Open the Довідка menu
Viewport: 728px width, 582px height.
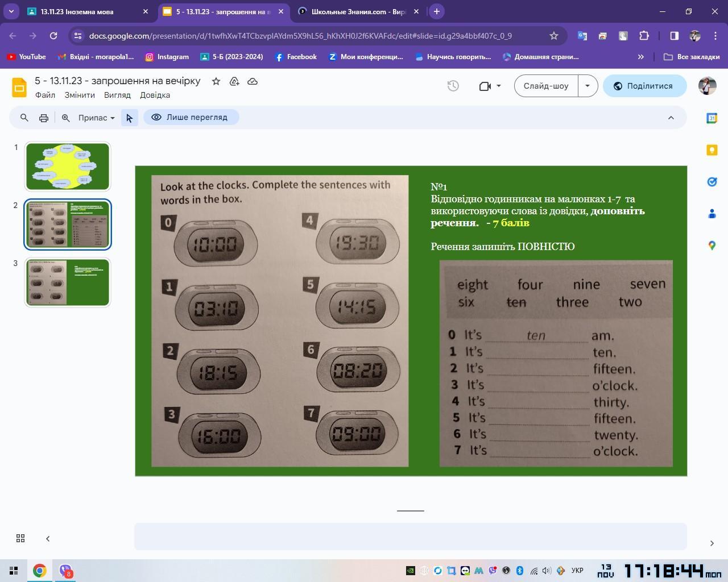point(155,95)
